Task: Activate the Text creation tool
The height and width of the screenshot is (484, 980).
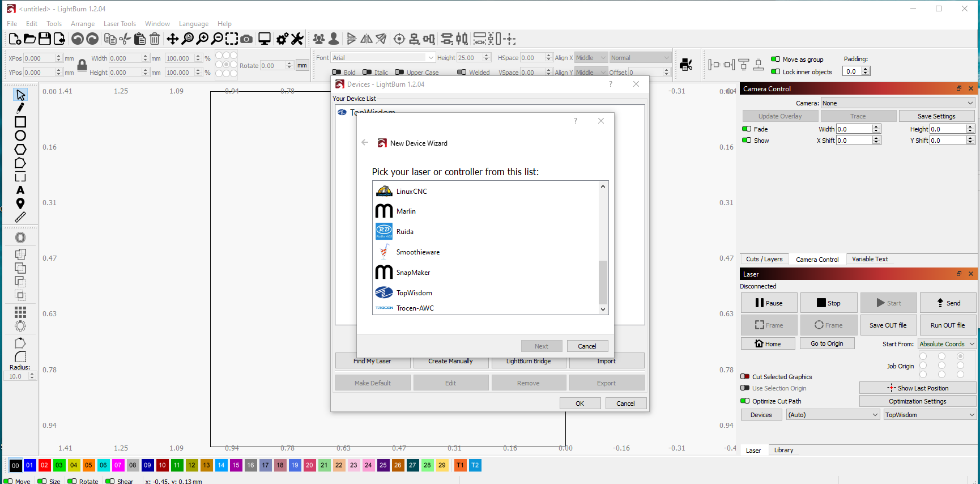Action: click(x=20, y=190)
